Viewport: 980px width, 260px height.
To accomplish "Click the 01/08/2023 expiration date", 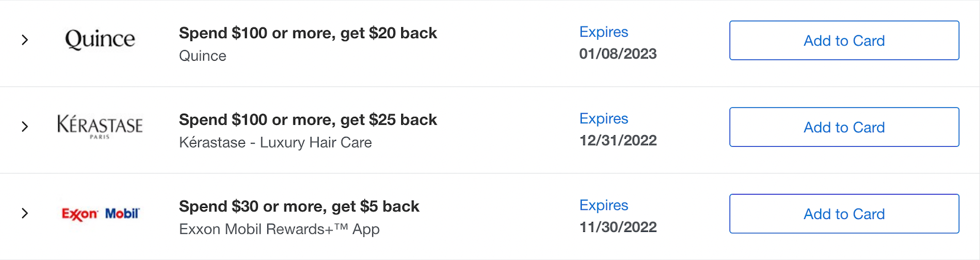I will click(618, 54).
